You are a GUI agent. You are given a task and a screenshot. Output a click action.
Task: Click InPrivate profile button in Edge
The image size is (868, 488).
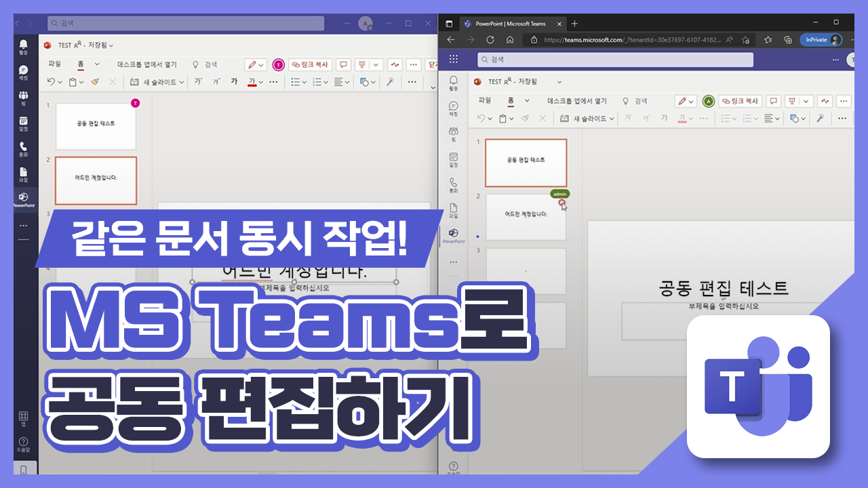[821, 40]
